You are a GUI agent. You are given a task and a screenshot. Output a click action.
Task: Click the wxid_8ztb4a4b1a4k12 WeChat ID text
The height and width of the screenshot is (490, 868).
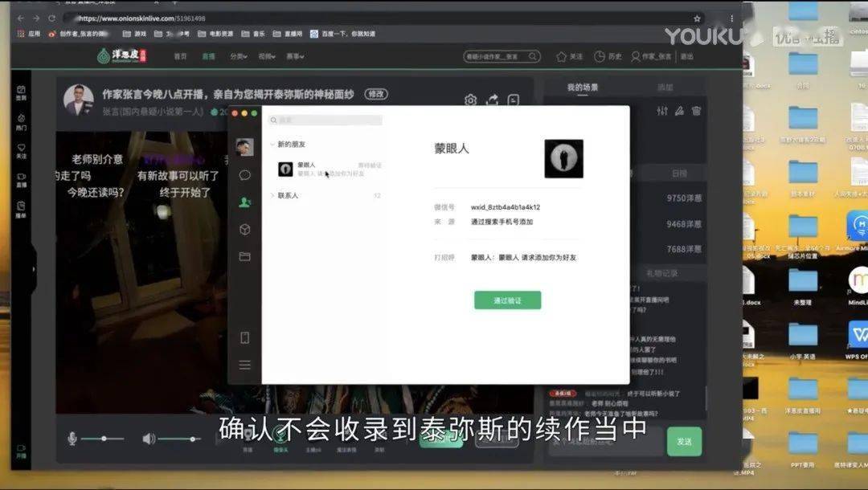pos(506,207)
